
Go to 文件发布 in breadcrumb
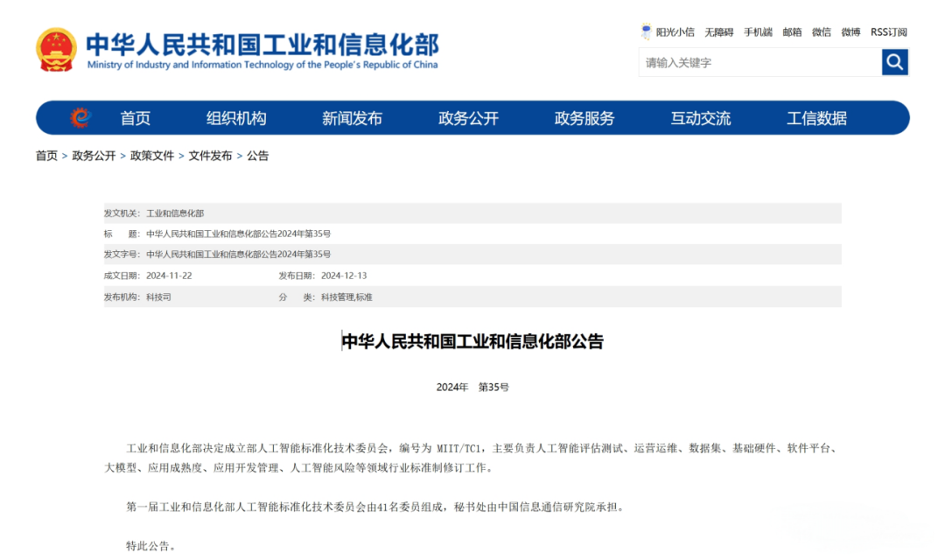click(210, 156)
